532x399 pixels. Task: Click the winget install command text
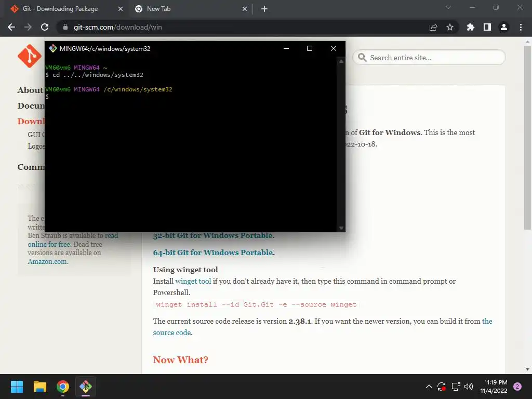pos(256,304)
